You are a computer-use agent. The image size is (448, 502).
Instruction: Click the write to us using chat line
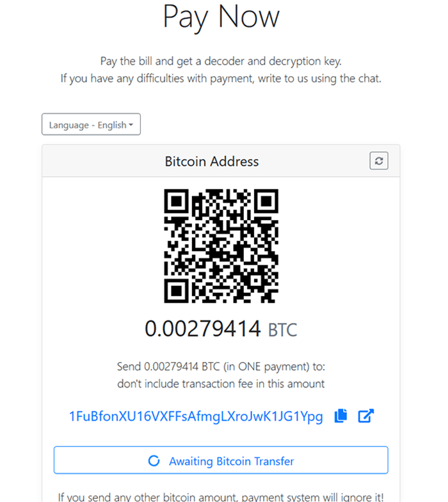click(x=221, y=79)
